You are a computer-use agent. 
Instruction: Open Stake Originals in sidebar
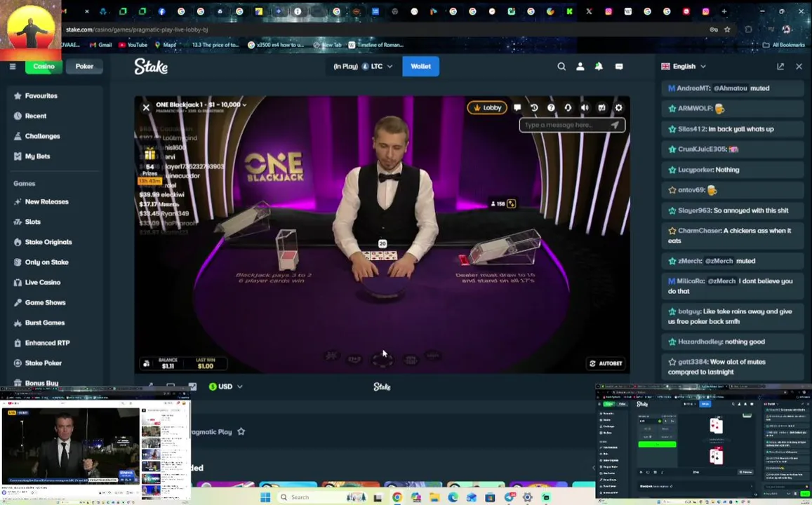[x=48, y=242]
